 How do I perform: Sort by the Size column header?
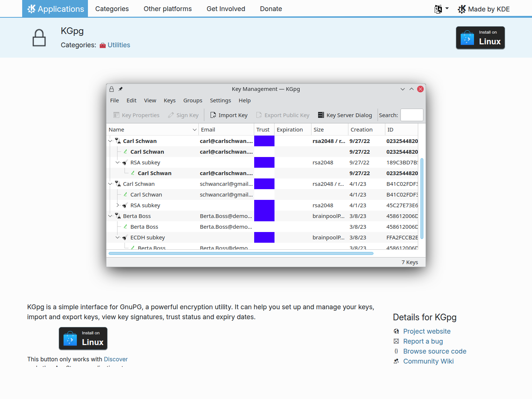[x=330, y=130]
